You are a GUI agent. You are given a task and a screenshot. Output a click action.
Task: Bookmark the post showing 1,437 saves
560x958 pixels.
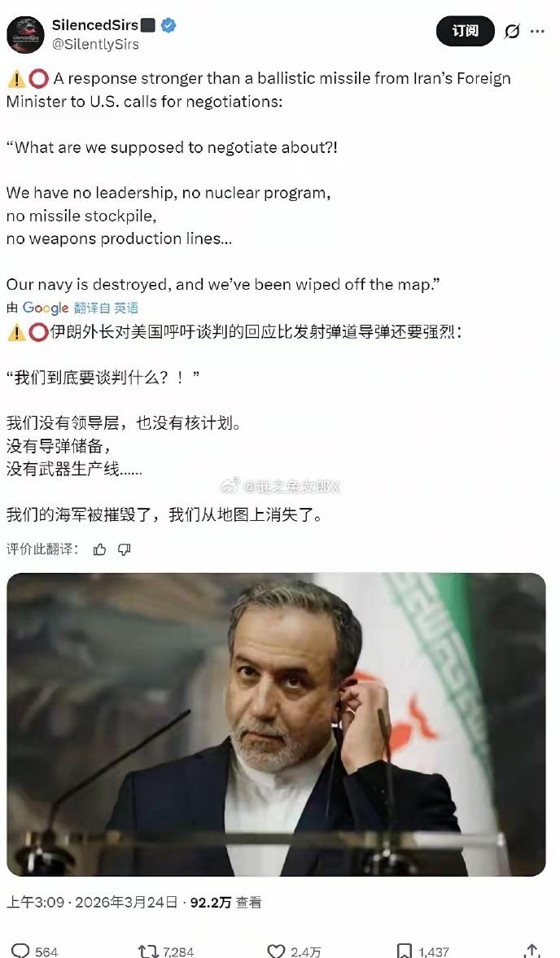point(405,951)
